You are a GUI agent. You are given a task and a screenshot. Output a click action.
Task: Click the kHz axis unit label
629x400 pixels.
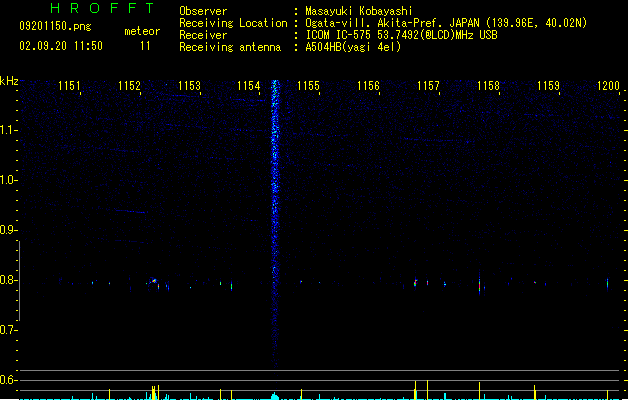click(9, 81)
